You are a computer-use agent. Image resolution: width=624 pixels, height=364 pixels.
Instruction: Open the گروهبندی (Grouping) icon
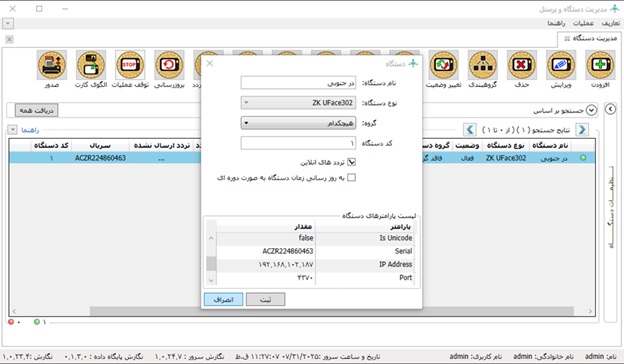(483, 65)
